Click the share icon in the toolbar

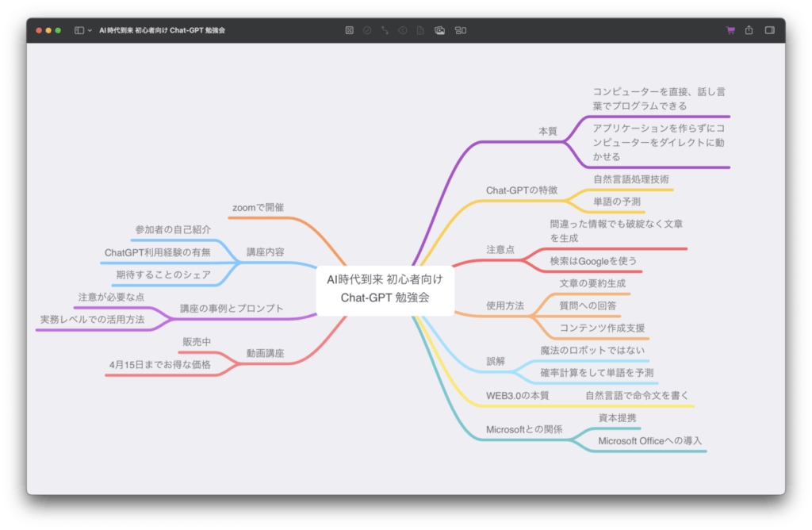coord(749,30)
